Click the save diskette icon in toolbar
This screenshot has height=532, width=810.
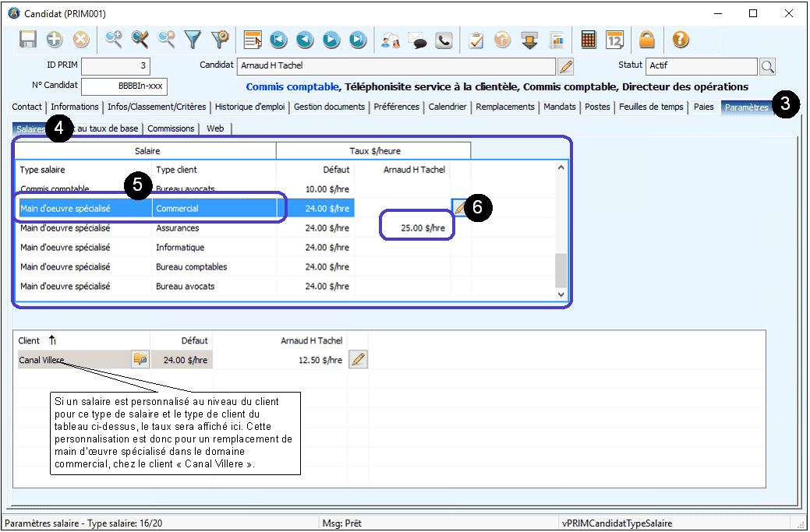pyautogui.click(x=28, y=40)
